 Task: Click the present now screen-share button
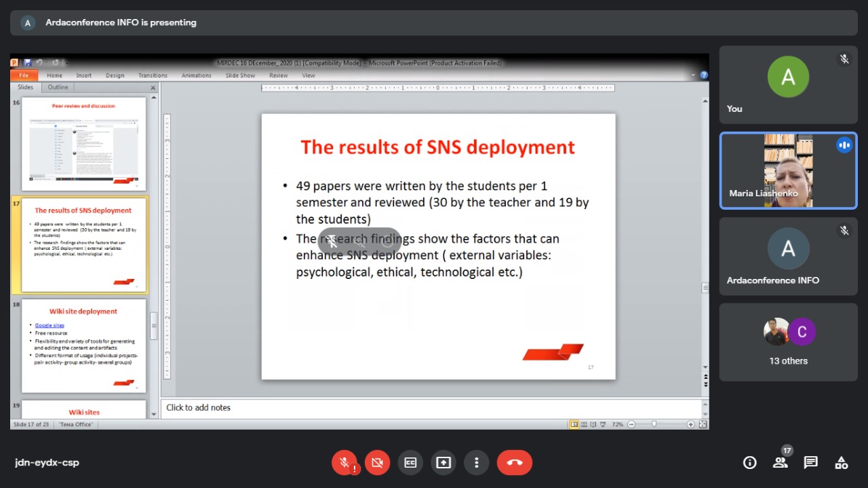pos(443,463)
